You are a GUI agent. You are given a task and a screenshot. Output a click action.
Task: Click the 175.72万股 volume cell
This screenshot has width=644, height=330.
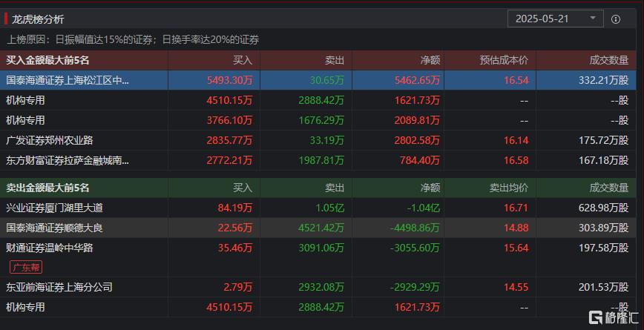point(604,140)
